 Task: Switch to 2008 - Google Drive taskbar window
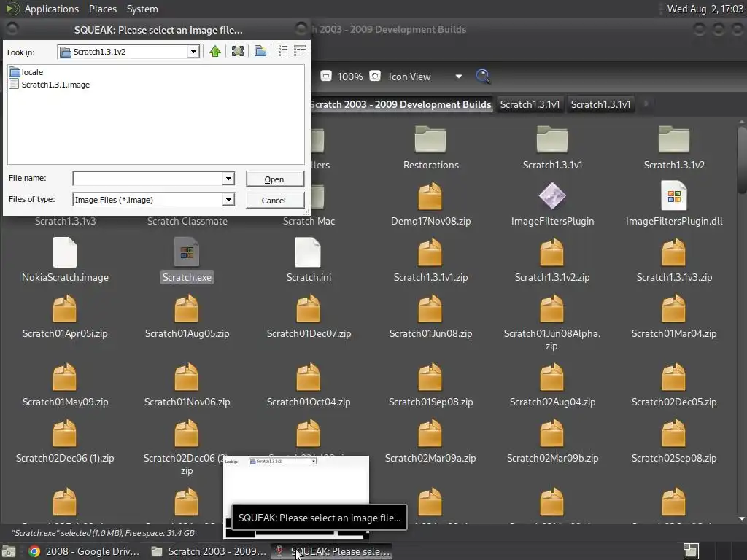point(84,551)
